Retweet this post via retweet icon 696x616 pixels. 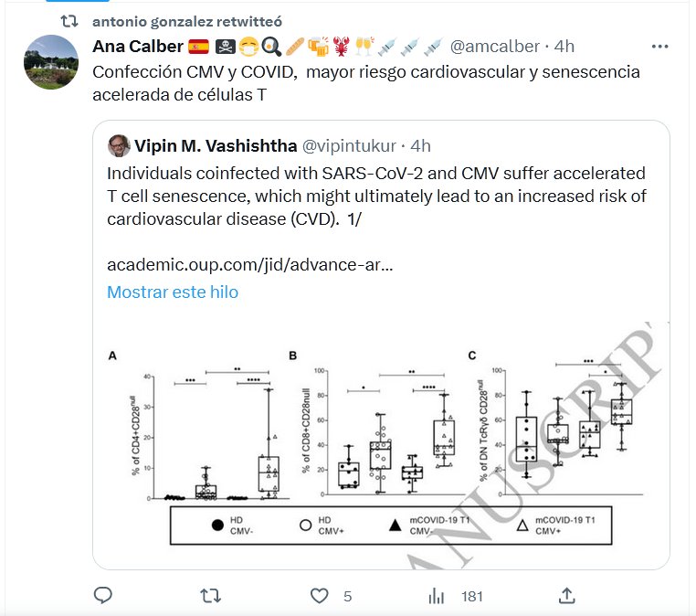pos(210,596)
